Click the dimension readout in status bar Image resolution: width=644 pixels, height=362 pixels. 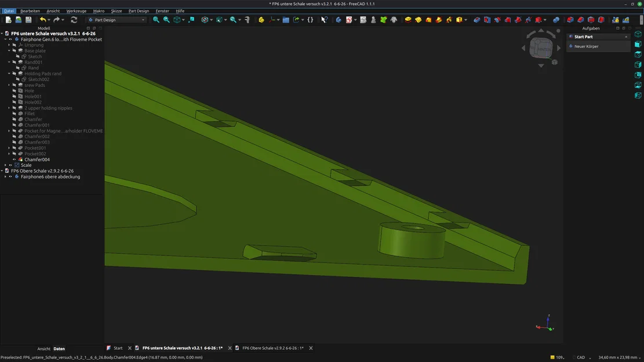tap(618, 357)
